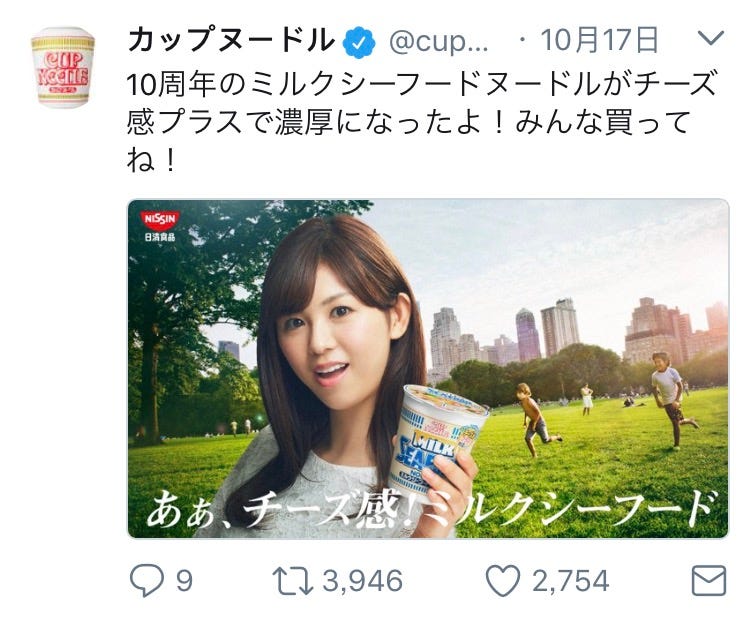
Task: View the 2,754 likes count
Action: (570, 581)
